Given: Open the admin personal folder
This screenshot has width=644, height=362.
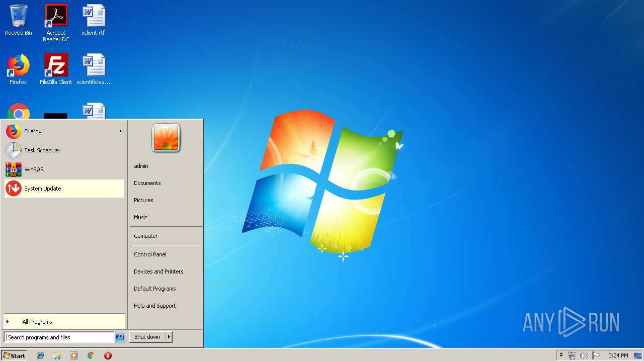Looking at the screenshot, I should 141,166.
